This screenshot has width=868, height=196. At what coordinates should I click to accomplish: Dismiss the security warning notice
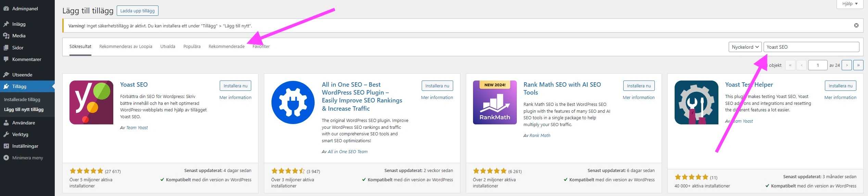tap(856, 25)
